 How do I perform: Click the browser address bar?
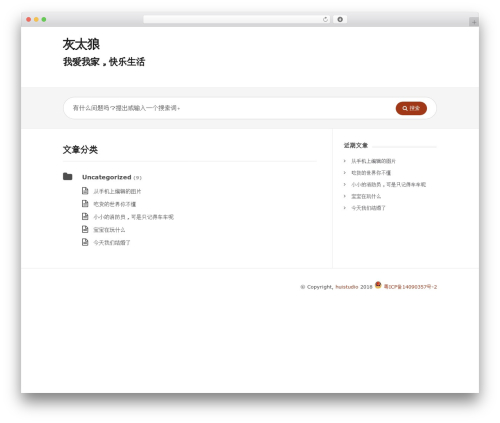237,19
